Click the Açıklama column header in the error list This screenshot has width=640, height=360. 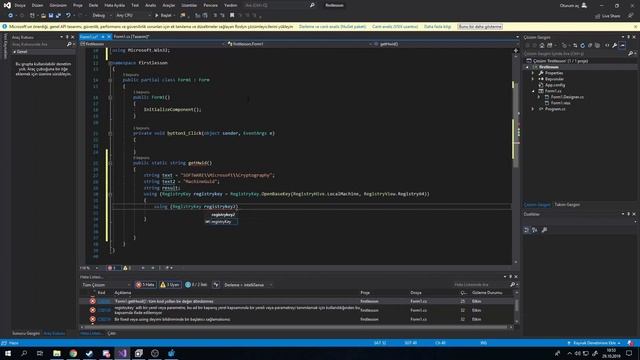pyautogui.click(x=123, y=293)
